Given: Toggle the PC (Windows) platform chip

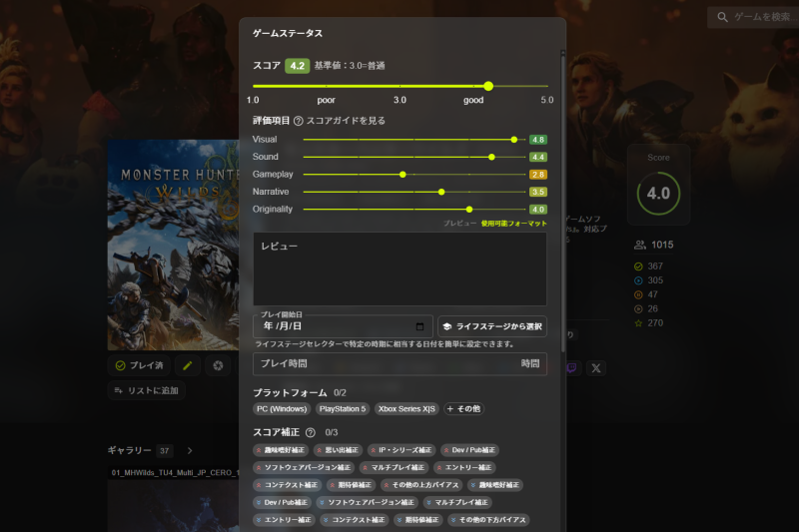Looking at the screenshot, I should coord(281,409).
